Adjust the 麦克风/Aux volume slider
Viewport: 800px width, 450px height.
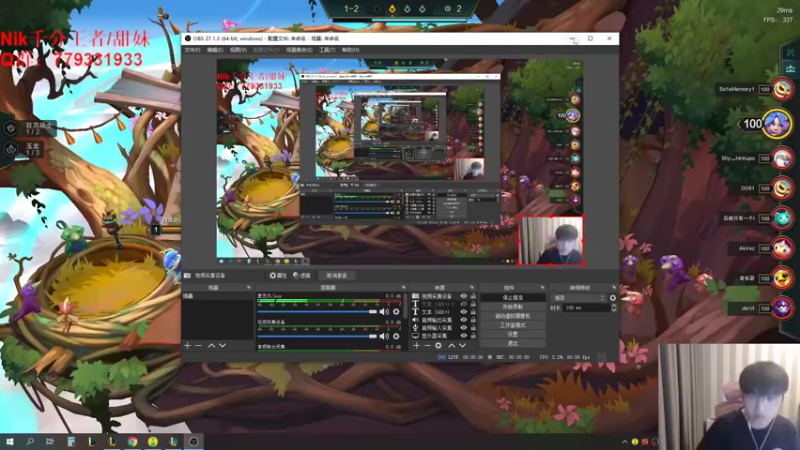pyautogui.click(x=317, y=311)
